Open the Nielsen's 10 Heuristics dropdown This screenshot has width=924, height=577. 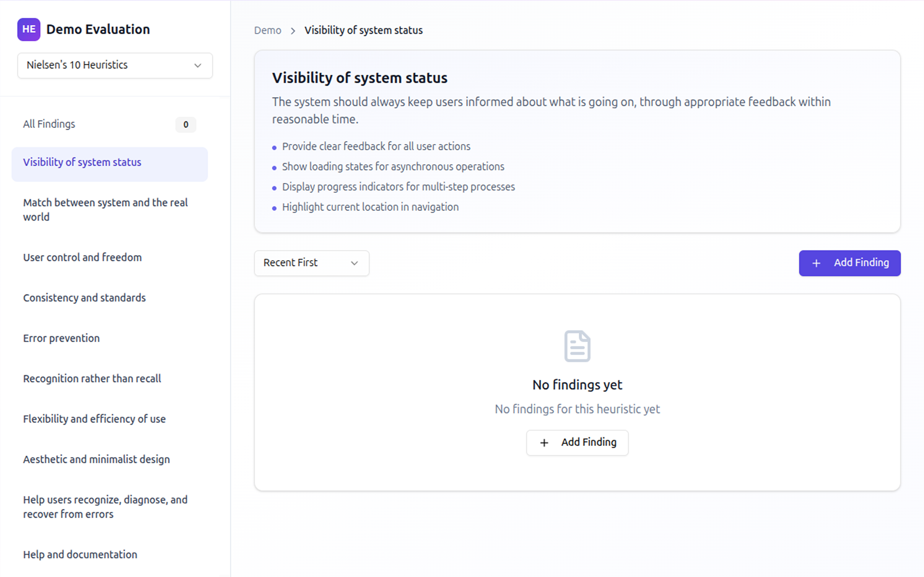(x=114, y=65)
